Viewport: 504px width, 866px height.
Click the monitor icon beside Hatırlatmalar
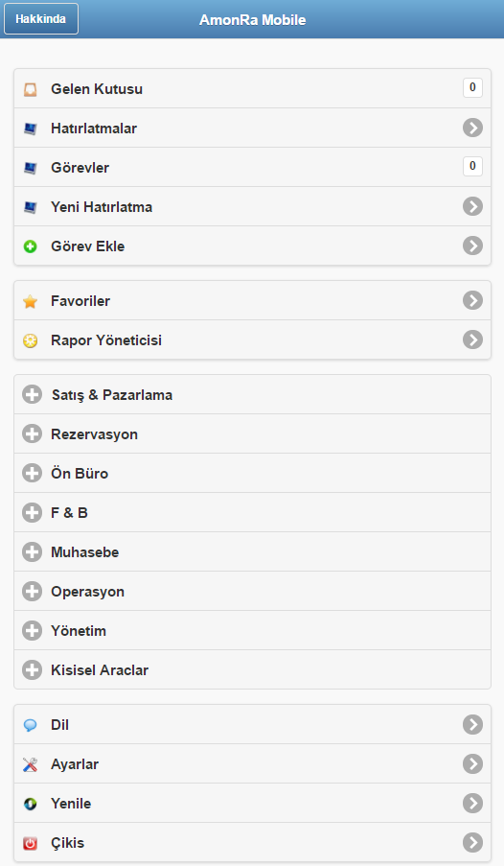(x=31, y=129)
